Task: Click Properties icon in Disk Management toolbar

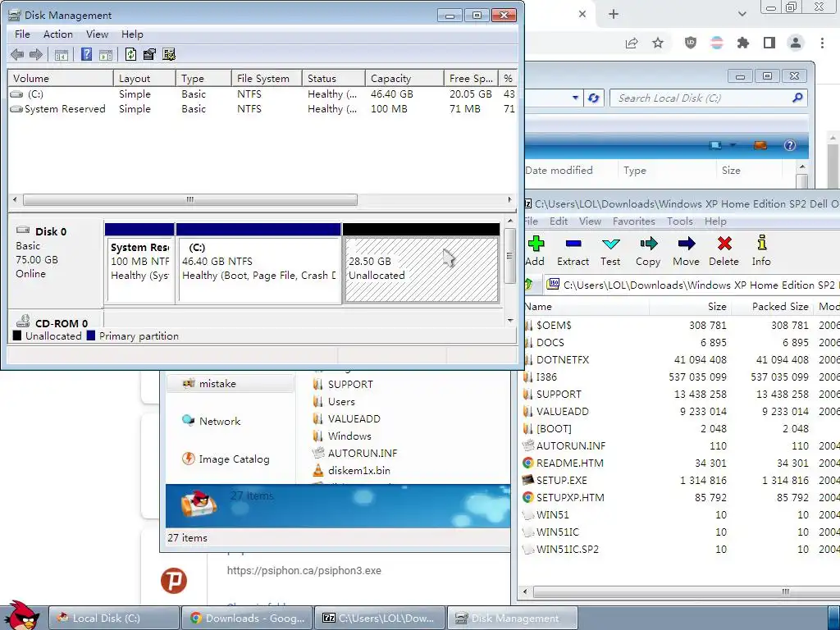Action: [149, 54]
